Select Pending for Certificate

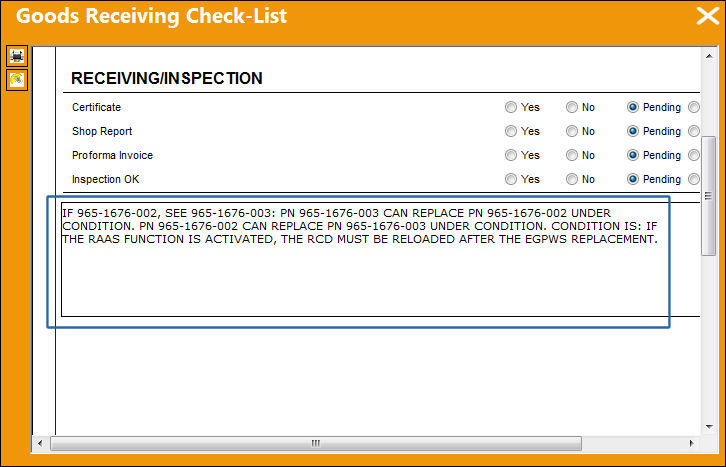click(633, 107)
